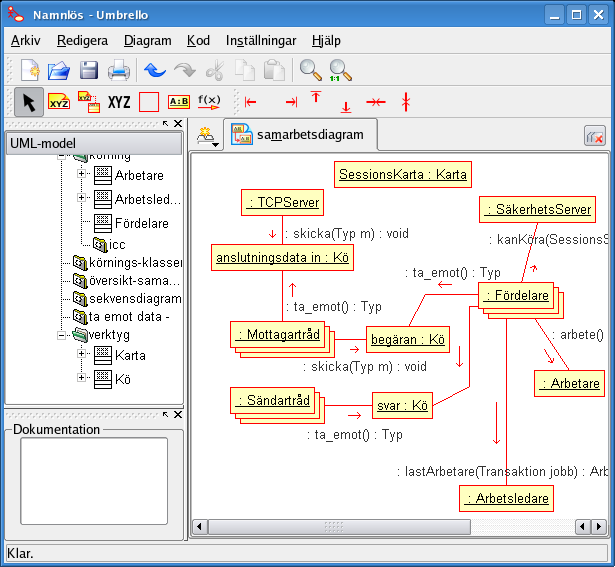Viewport: 615px width, 567px height.
Task: Select the anslutningsdata in : Kö object
Action: click(282, 258)
